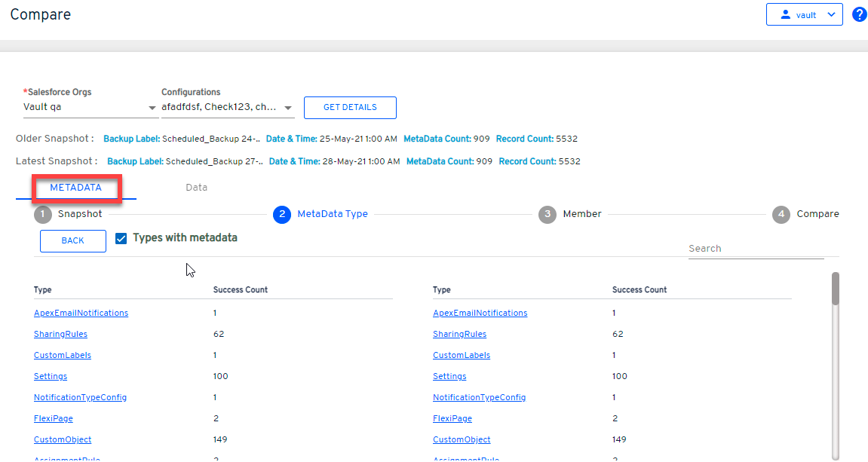Go to step 4 Compare circle
Screen dimensions: 868x462
tap(781, 214)
